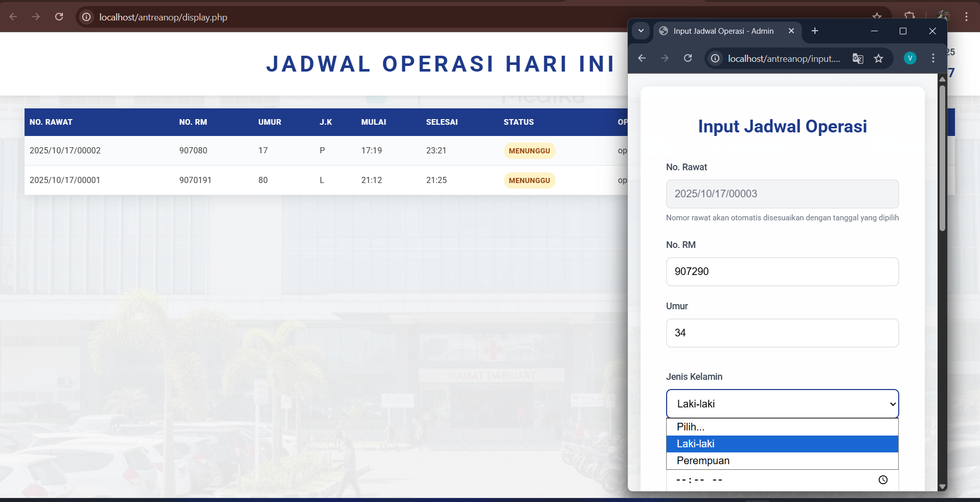Click the No. RM input field
Viewport: 980px width, 502px height.
tap(782, 271)
